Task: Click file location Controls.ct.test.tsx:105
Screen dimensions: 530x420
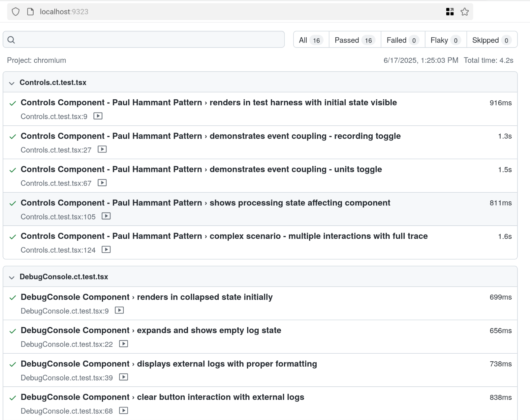Action: [58, 217]
